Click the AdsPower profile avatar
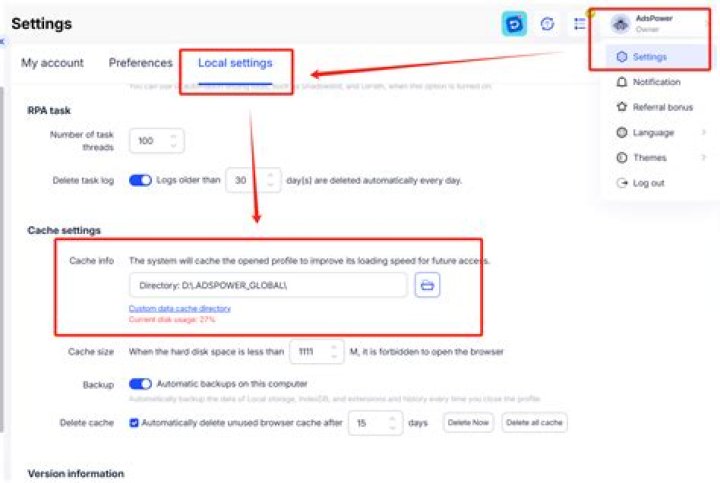Viewport: 720px width, 483px height. point(620,23)
